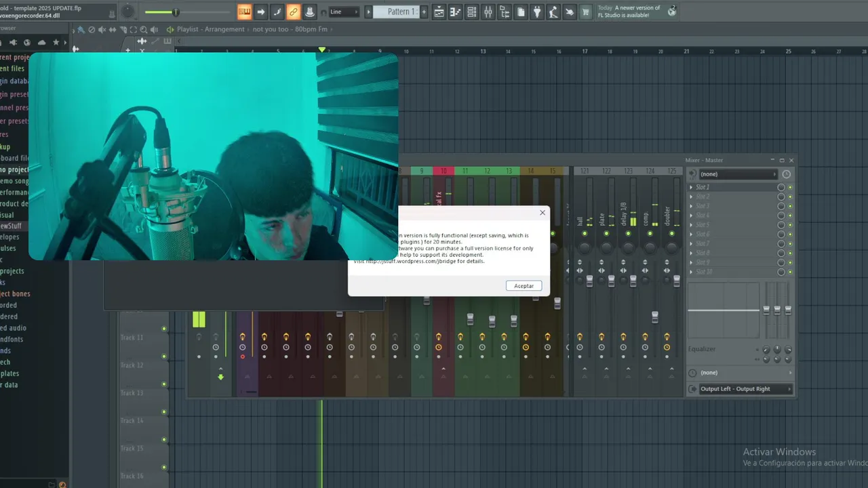Open the Line snap dropdown
The width and height of the screenshot is (868, 488).
[x=344, y=12]
